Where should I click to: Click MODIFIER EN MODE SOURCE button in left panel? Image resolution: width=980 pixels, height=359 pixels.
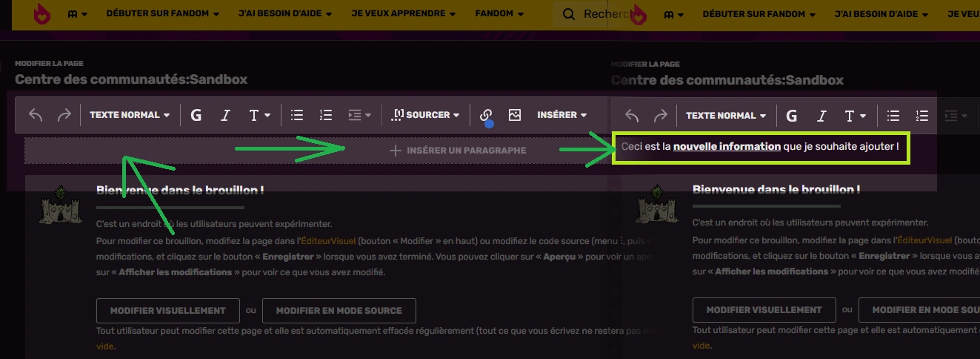[x=339, y=310]
